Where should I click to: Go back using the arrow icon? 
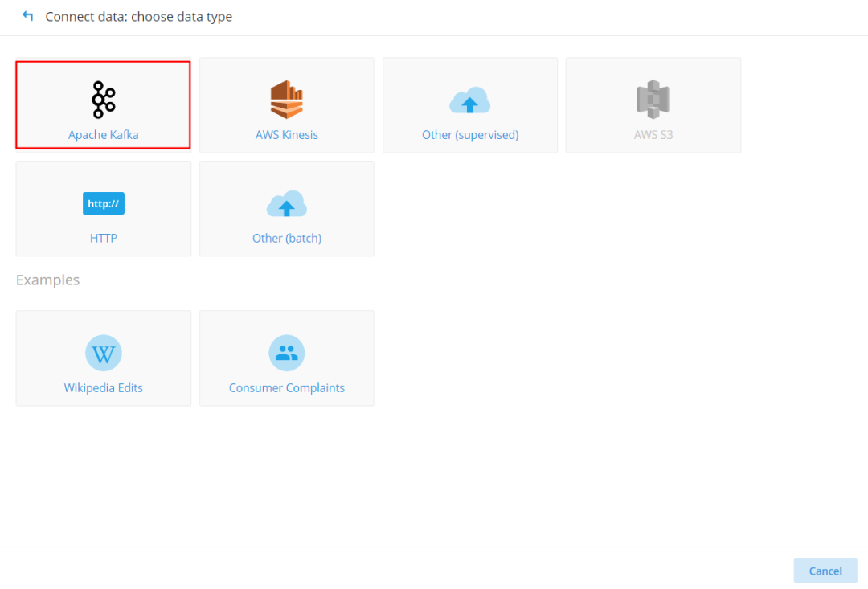pyautogui.click(x=27, y=16)
